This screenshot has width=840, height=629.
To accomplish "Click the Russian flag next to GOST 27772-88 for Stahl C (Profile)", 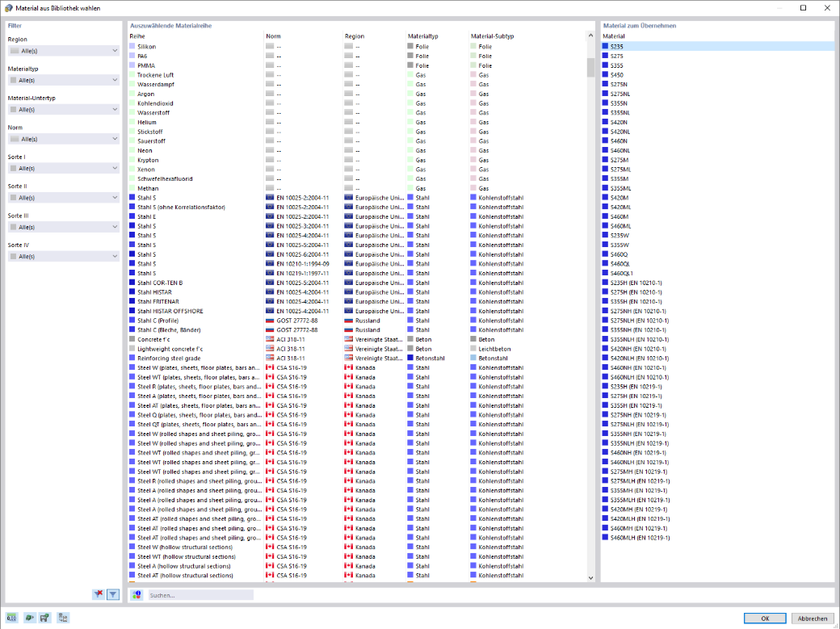I will tap(270, 321).
